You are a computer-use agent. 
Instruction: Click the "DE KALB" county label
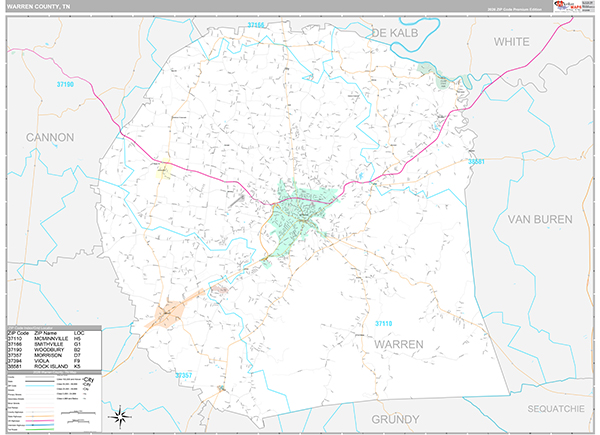[x=395, y=33]
